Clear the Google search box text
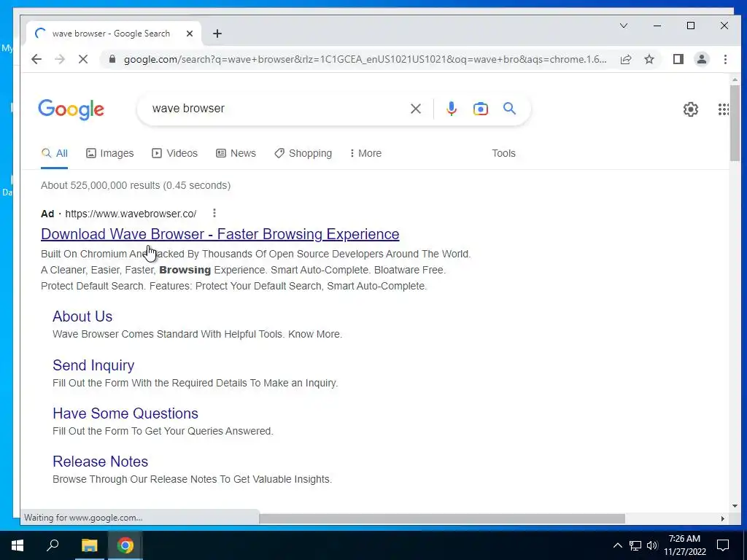747x560 pixels. 415,109
